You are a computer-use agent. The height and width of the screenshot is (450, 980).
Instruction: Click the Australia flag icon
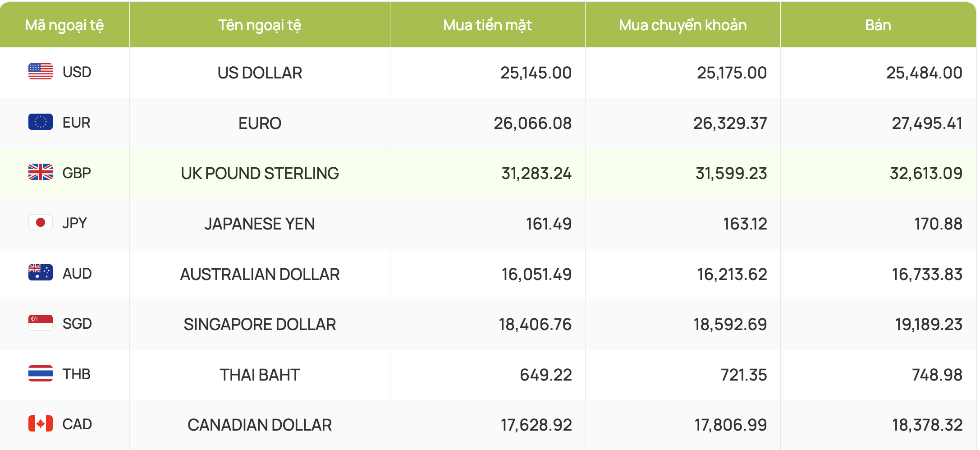point(41,273)
